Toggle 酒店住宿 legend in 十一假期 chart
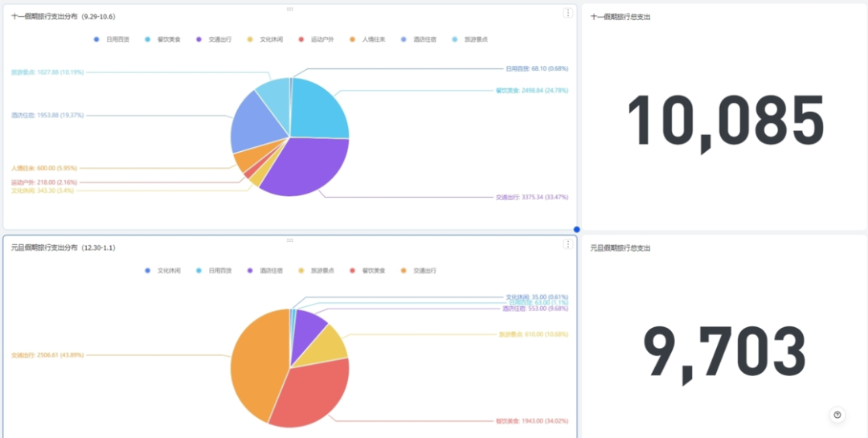Image resolution: width=868 pixels, height=438 pixels. pyautogui.click(x=419, y=39)
